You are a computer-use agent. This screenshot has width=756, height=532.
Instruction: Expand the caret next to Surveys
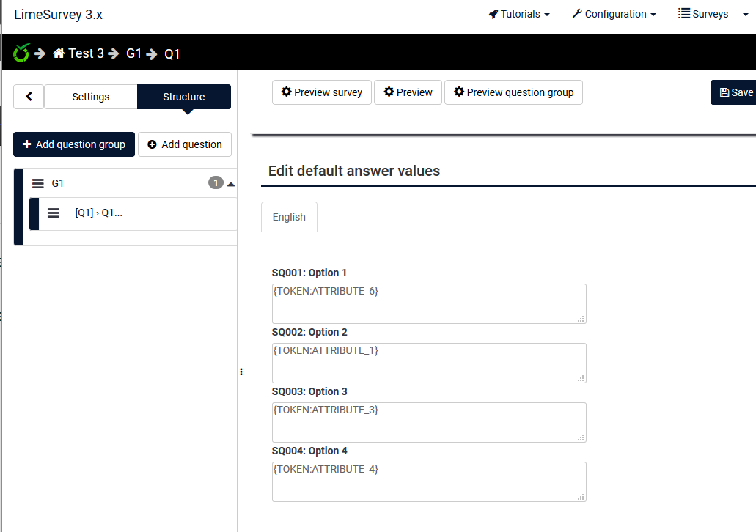pyautogui.click(x=746, y=15)
